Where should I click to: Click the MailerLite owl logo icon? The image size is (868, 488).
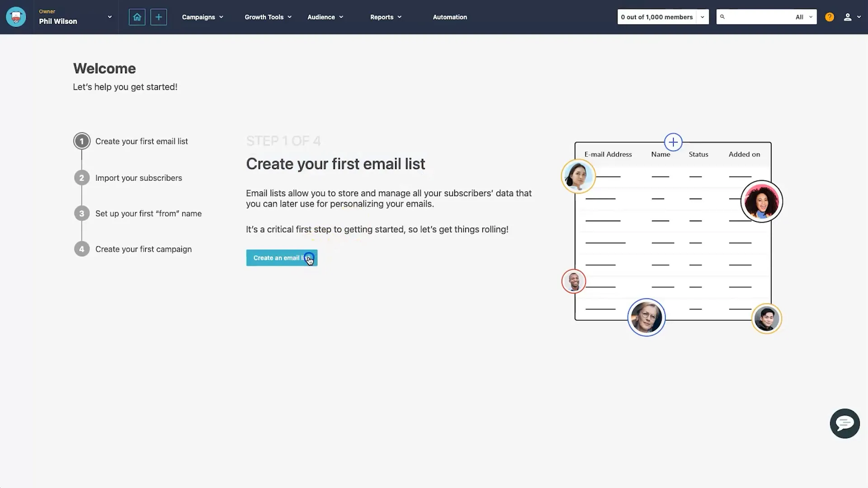pyautogui.click(x=16, y=17)
